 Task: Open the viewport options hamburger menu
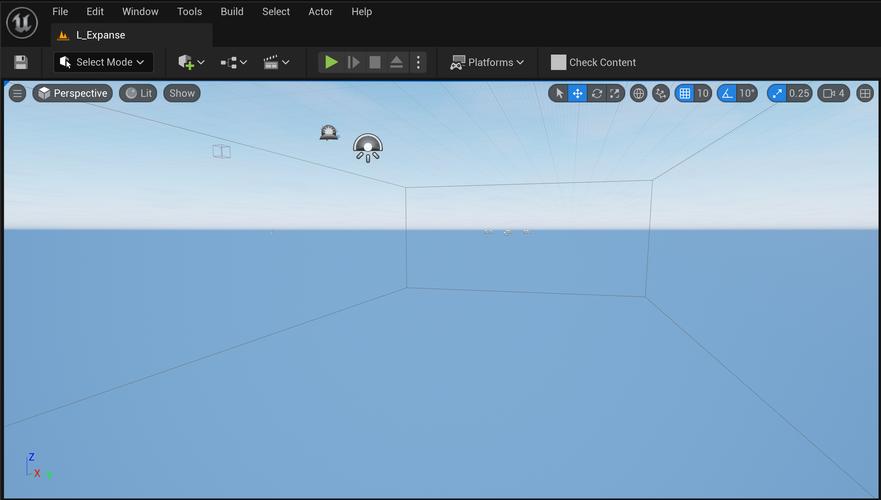(x=17, y=93)
